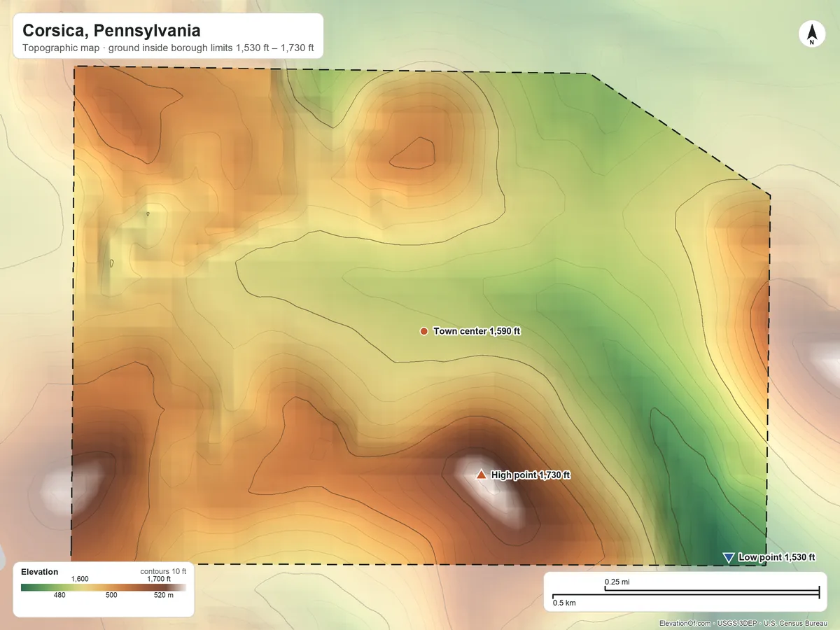Click the red town center dot marker
This screenshot has height=630, width=840.
[423, 331]
